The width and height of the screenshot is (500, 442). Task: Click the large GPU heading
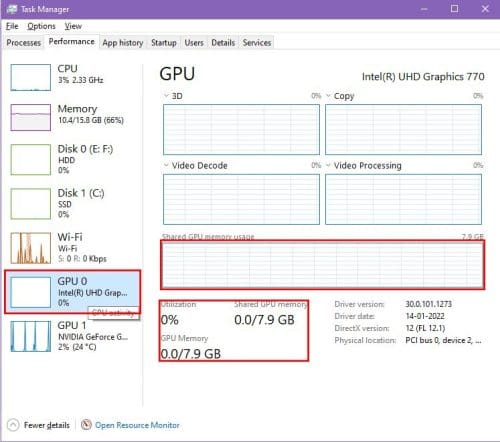click(177, 74)
